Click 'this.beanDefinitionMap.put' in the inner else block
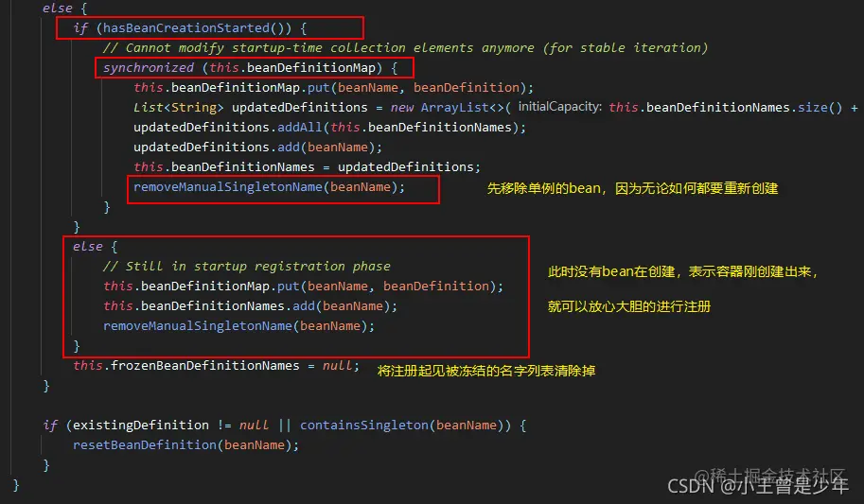The width and height of the screenshot is (864, 504). (x=202, y=287)
